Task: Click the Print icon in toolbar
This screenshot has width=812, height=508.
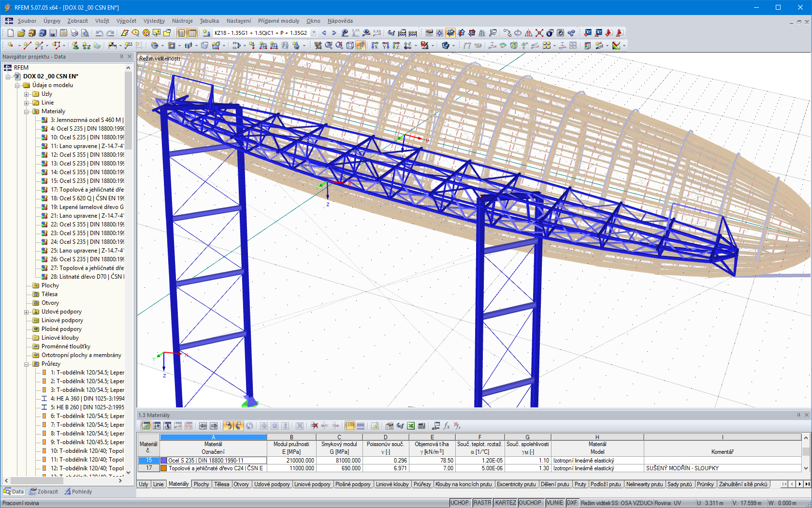Action: point(74,33)
